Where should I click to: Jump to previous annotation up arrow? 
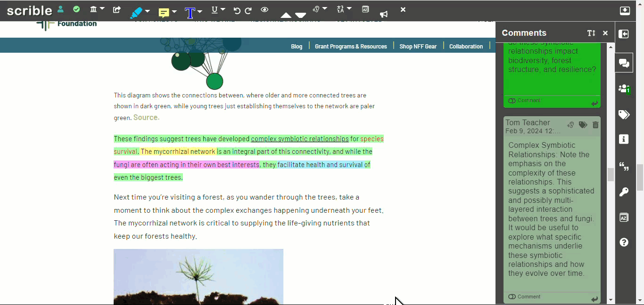click(286, 16)
